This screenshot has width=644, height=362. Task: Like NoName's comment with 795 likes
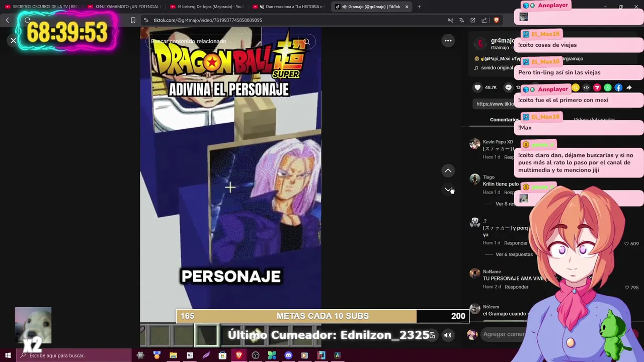[x=627, y=288]
